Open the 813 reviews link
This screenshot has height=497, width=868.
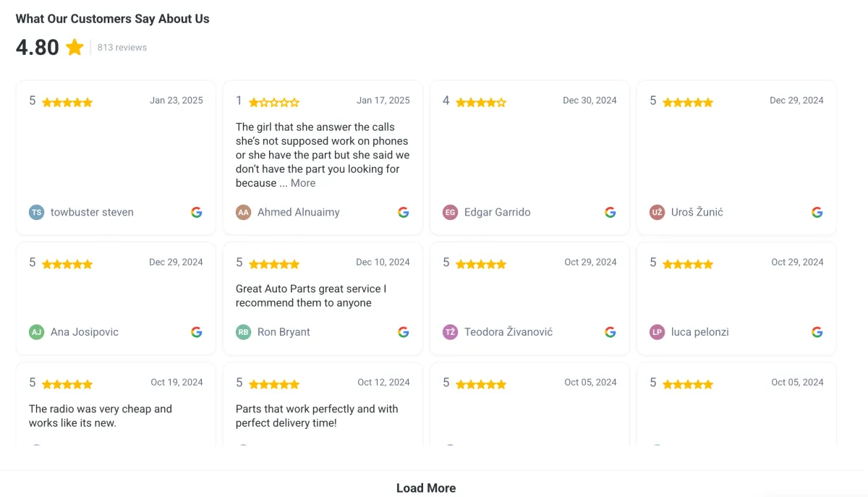coord(122,48)
